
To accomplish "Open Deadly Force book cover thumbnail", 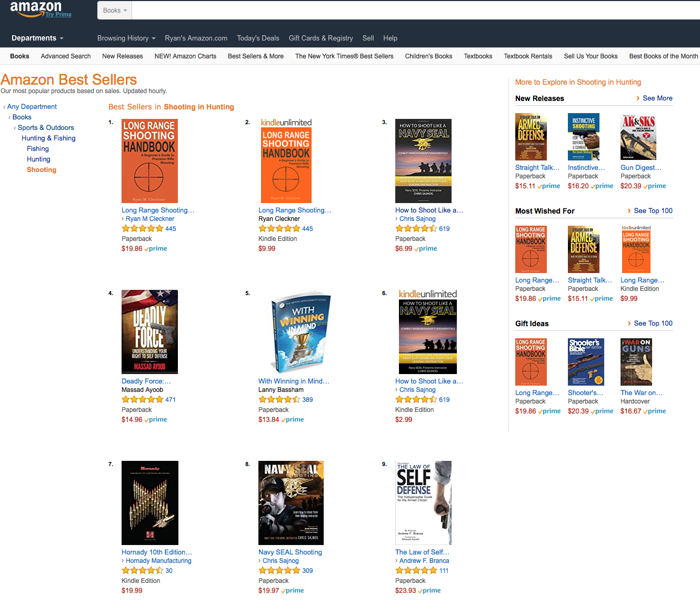I will click(x=149, y=332).
